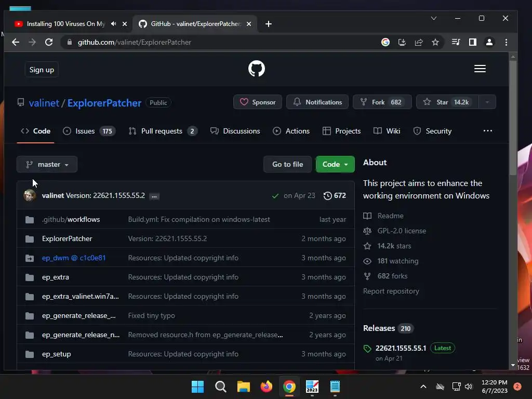Toggle Chrome side panel icon
Image resolution: width=532 pixels, height=399 pixels.
pos(473,42)
